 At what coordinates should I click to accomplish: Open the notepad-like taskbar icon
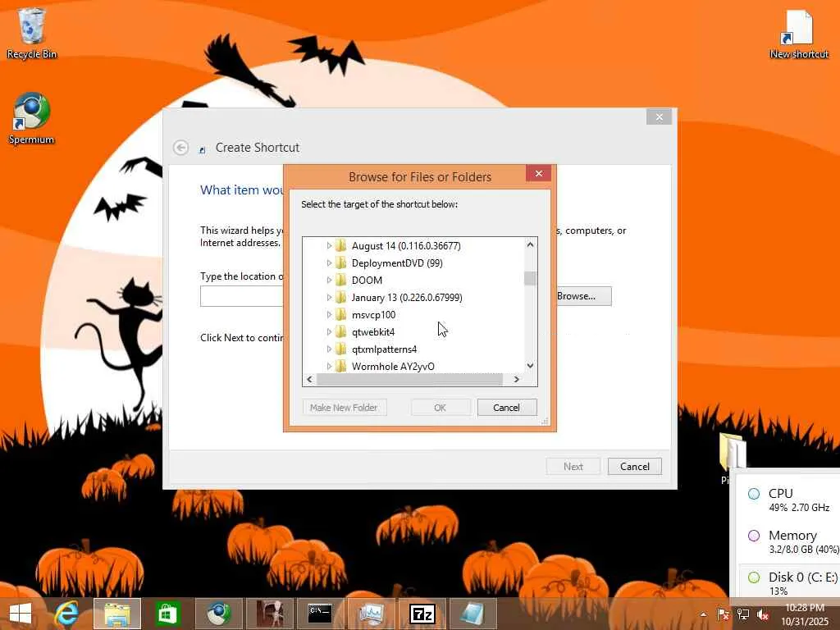[x=472, y=614]
